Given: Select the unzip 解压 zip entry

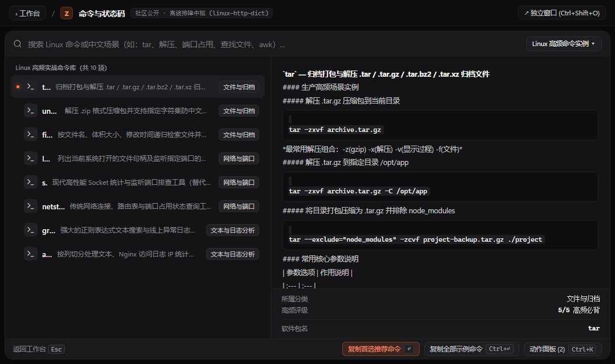Looking at the screenshot, I should 138,110.
